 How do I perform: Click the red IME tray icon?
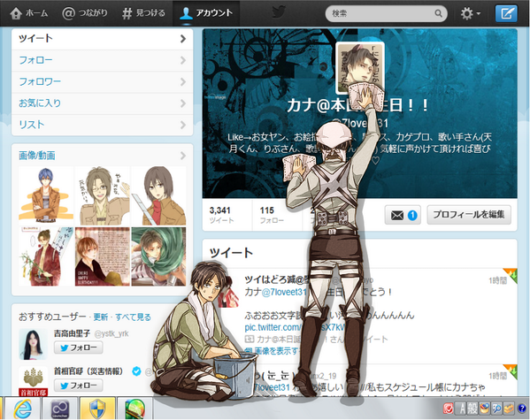pos(448,409)
